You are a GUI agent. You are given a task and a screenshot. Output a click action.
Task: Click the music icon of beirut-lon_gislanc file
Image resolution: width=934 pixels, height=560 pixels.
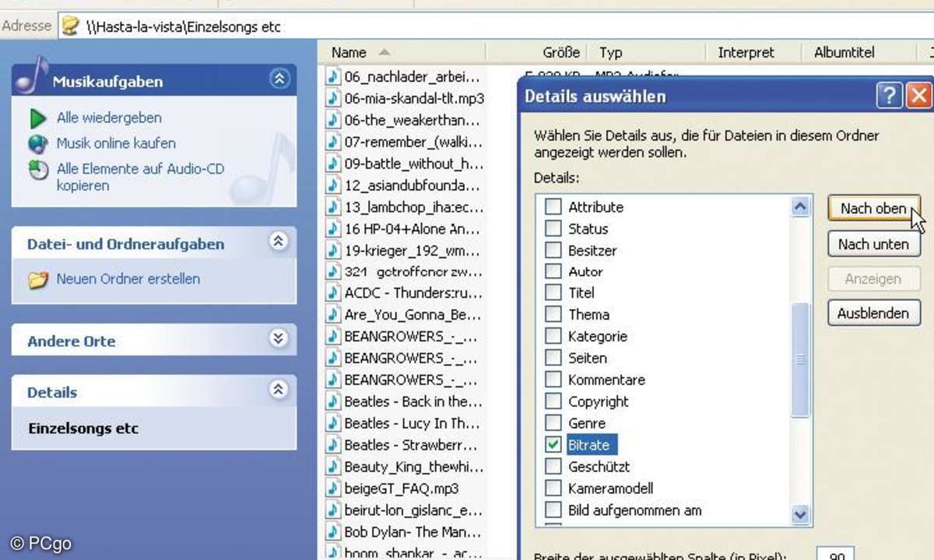tap(333, 510)
